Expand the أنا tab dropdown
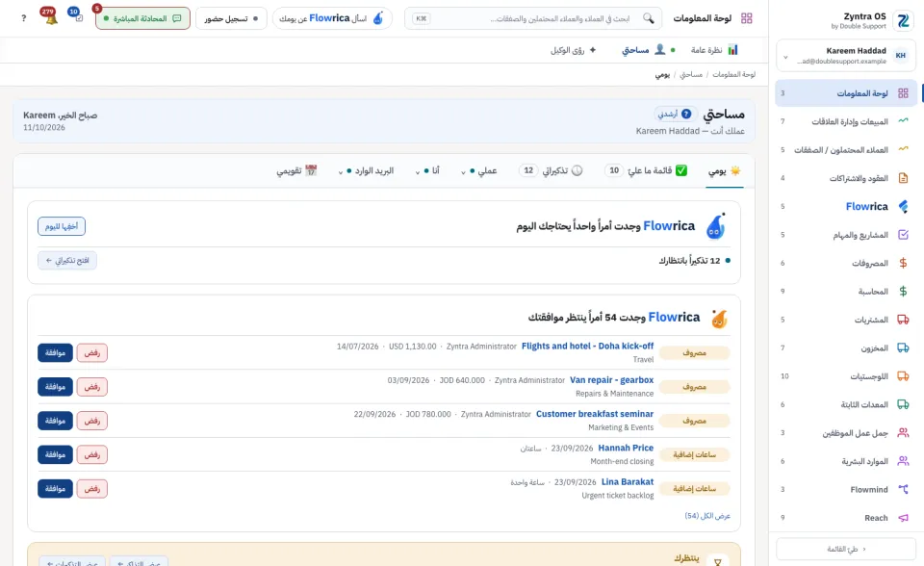The image size is (924, 566). click(427, 171)
